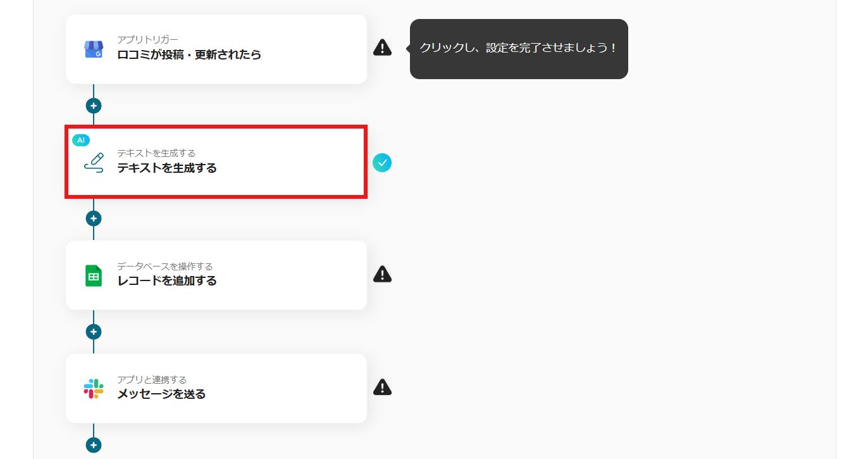Click the アプリトリガー label text
This screenshot has height=459, width=868.
147,40
